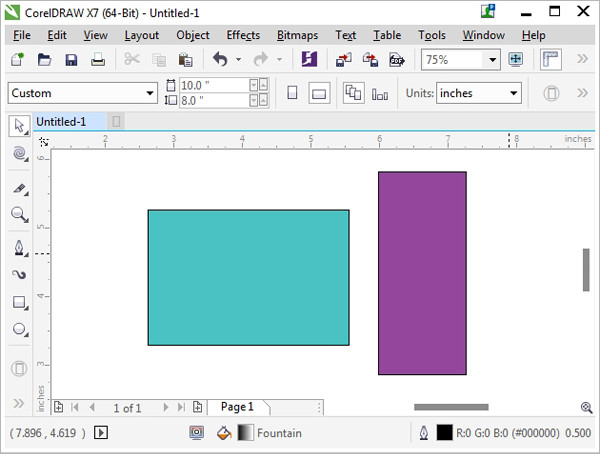This screenshot has height=454, width=600.
Task: Open a file using the Open folder icon
Action: click(x=44, y=60)
